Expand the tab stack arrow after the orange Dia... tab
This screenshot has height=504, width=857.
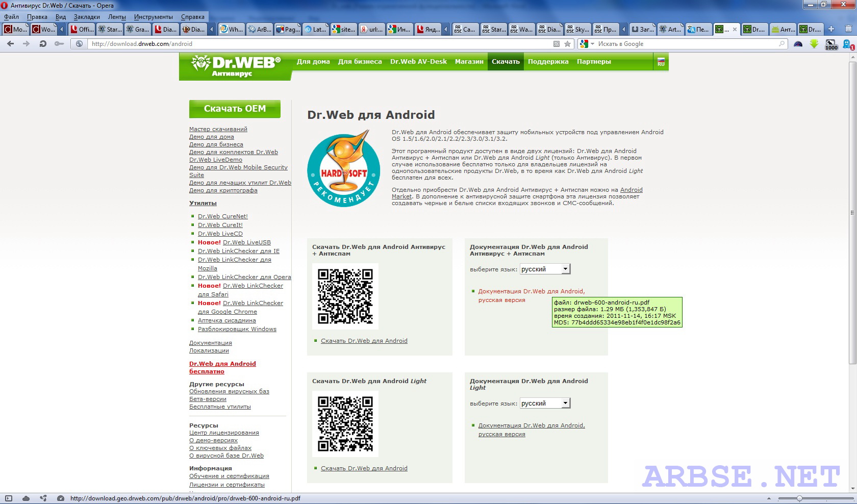(x=212, y=29)
